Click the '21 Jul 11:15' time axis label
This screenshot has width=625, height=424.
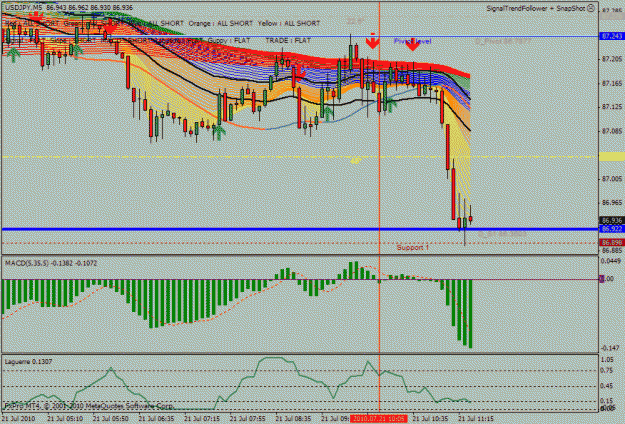coord(476,419)
